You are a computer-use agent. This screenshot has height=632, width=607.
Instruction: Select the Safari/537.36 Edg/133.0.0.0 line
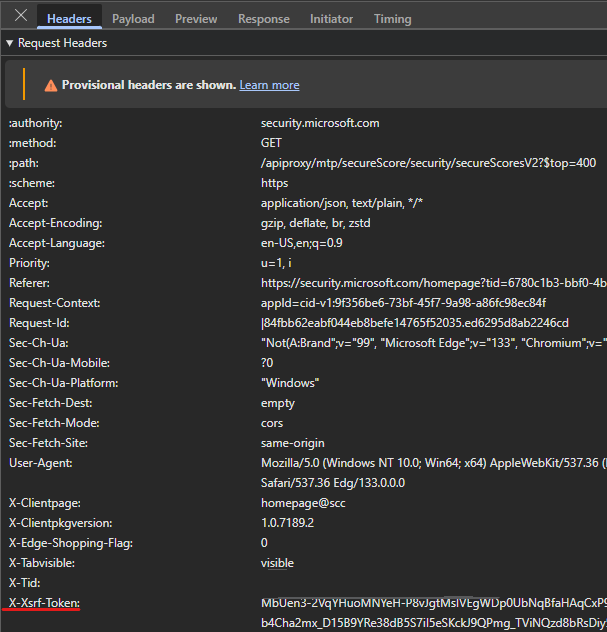(333, 483)
